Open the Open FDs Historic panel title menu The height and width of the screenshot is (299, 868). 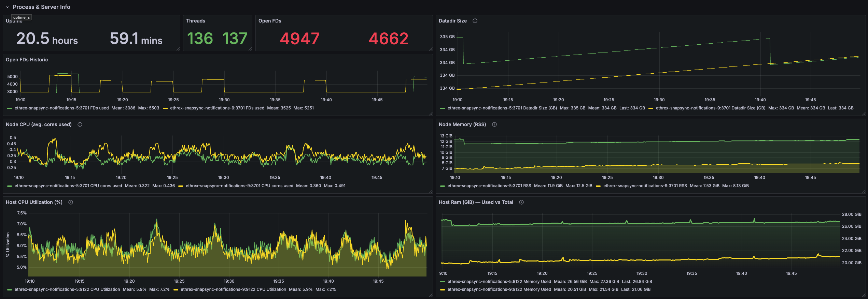tap(27, 60)
